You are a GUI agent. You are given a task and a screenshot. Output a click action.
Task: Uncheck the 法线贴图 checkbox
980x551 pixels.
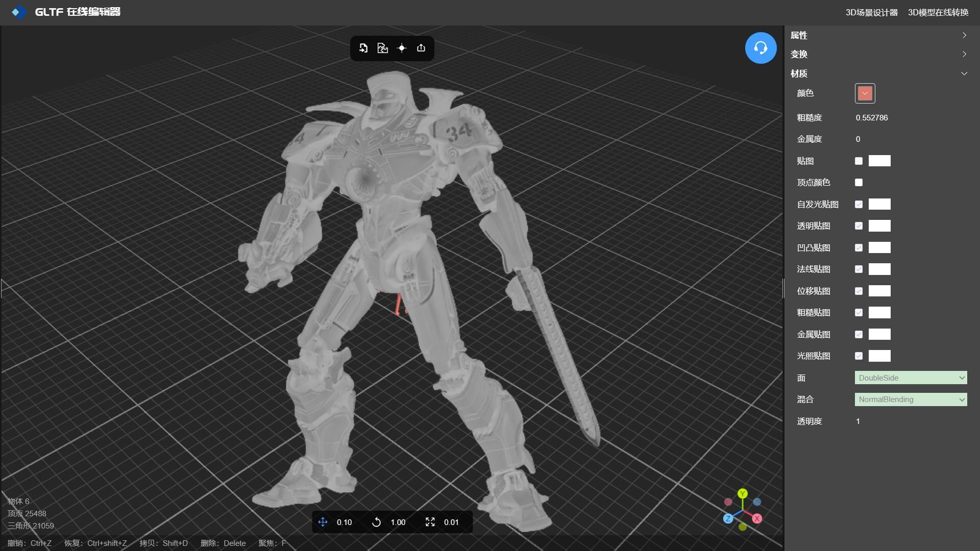pyautogui.click(x=859, y=269)
